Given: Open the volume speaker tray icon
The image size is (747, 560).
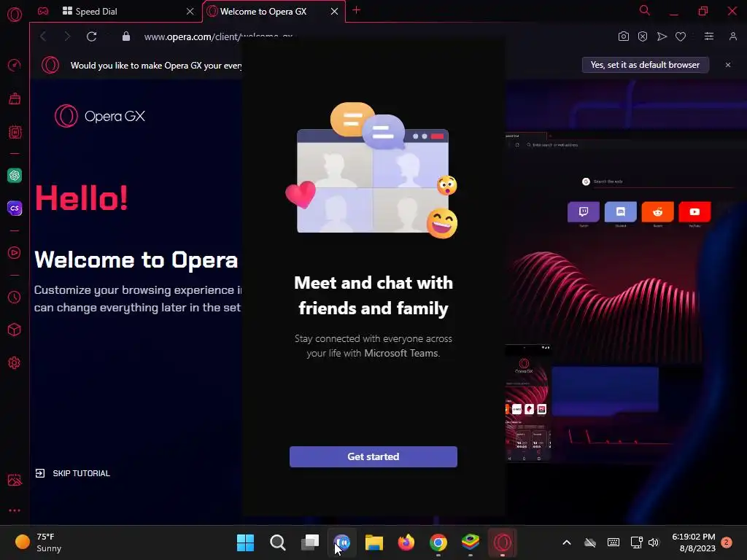Looking at the screenshot, I should (654, 542).
